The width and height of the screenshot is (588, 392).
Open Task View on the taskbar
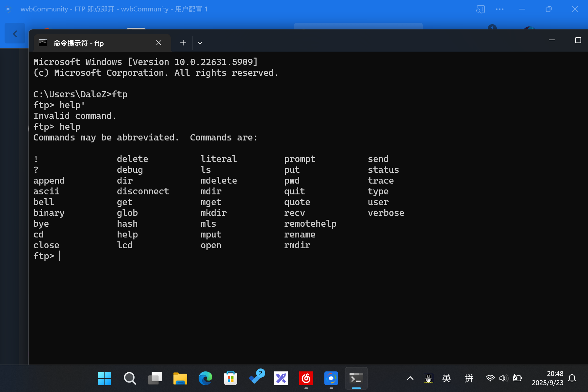[155, 379]
